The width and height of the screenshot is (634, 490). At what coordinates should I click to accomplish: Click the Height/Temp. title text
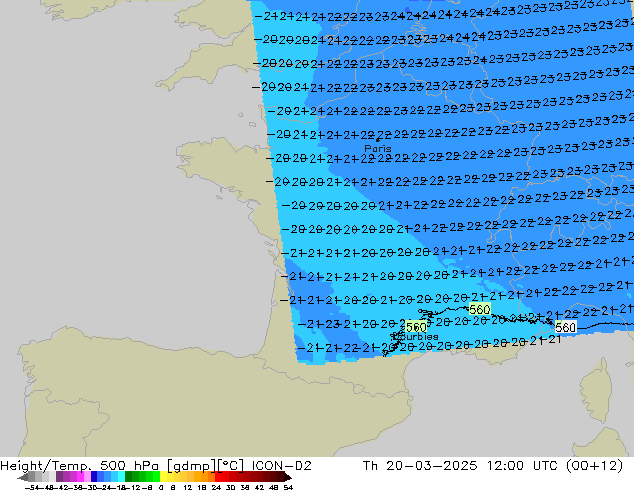tap(45, 466)
